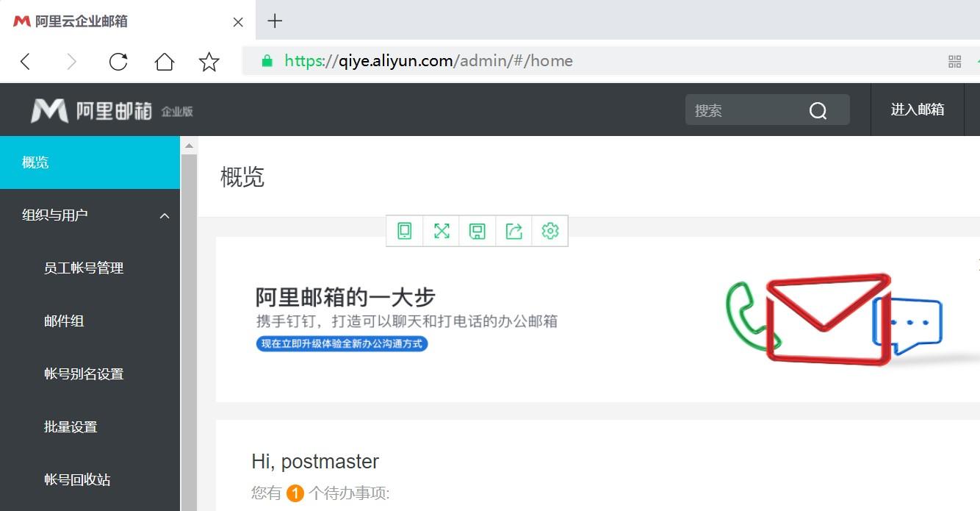Screen dimensions: 980x511
Task: Click the 阿里邮箱 企业版 logo
Action: tap(112, 110)
